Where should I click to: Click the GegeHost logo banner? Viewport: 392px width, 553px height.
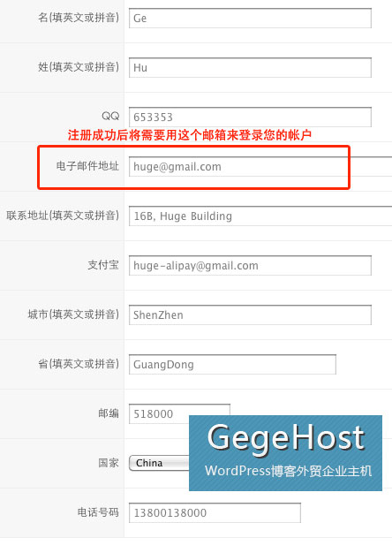tap(285, 453)
